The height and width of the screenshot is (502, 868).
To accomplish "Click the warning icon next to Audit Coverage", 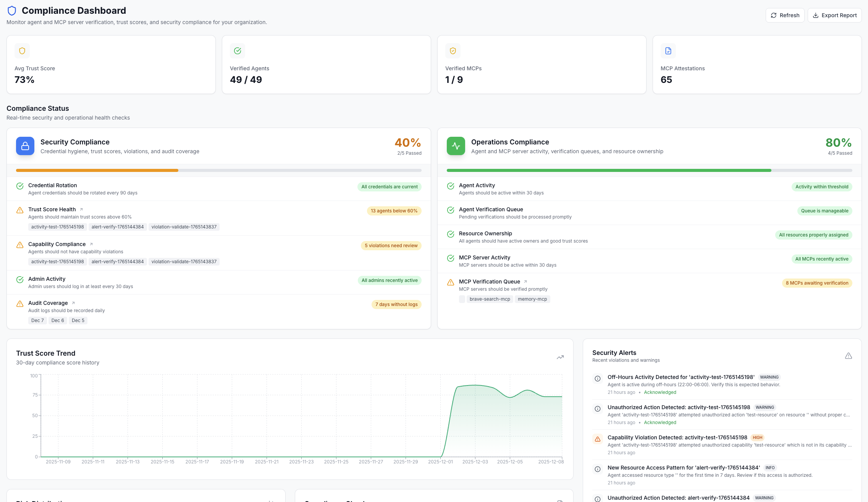I will (20, 303).
